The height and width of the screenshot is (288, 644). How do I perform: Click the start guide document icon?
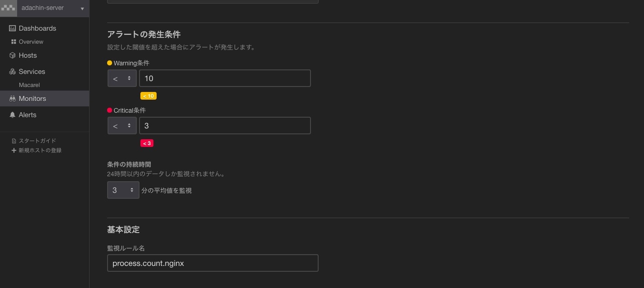(x=14, y=141)
